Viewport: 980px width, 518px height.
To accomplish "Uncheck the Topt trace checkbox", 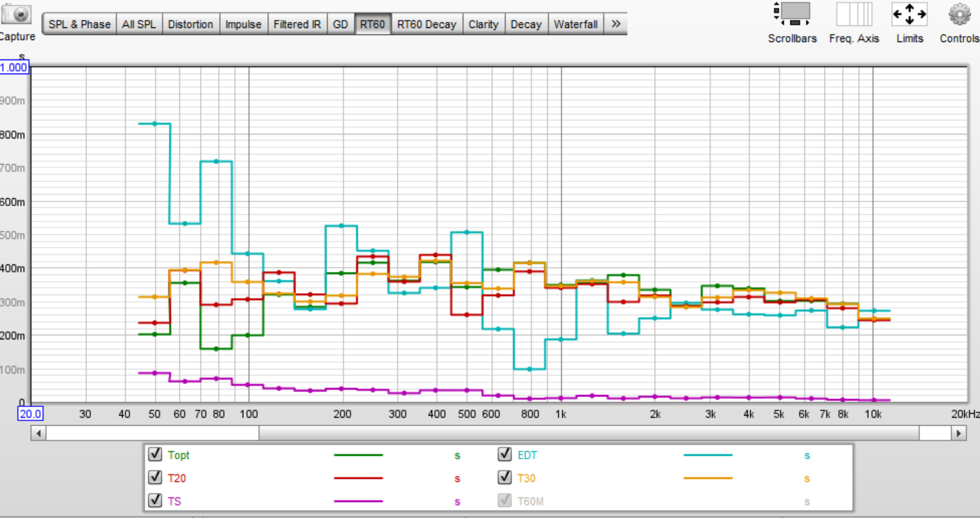I will point(155,455).
